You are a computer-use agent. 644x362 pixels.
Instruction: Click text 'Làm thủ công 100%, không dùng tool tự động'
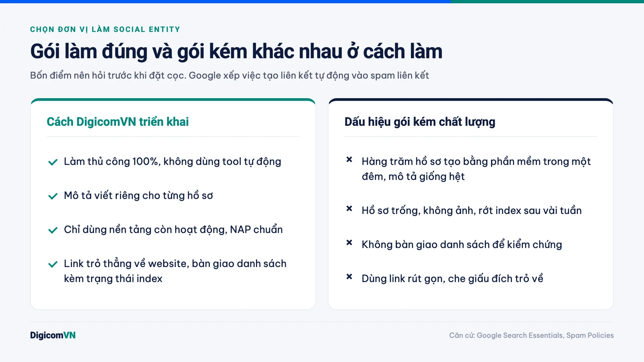click(173, 162)
